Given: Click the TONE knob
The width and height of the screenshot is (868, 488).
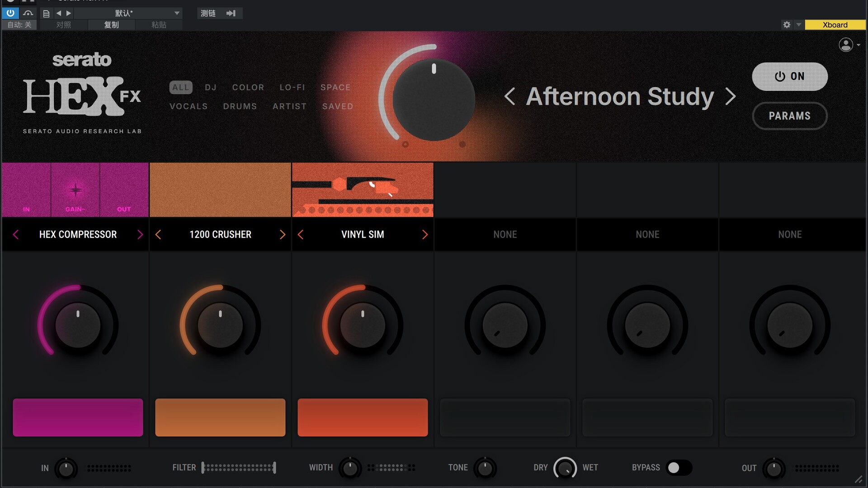Looking at the screenshot, I should pos(485,469).
